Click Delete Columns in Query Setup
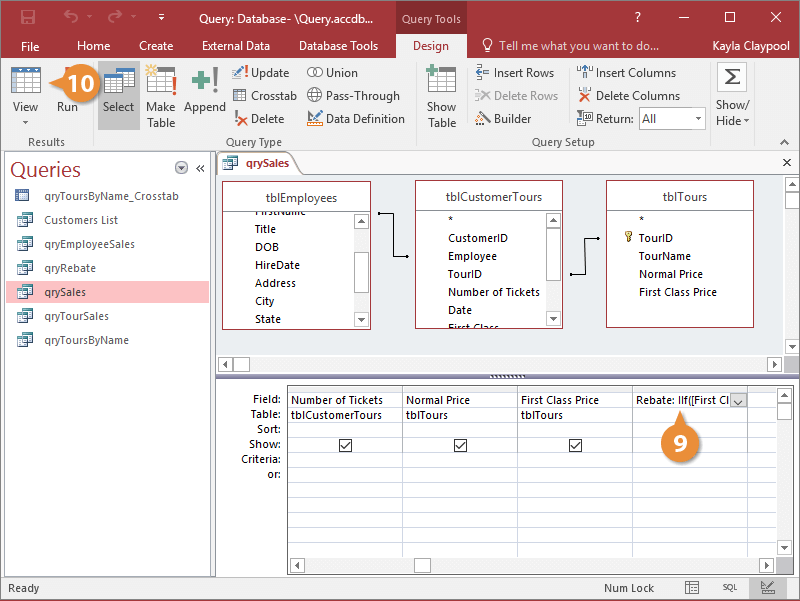This screenshot has height=601, width=800. (x=629, y=95)
